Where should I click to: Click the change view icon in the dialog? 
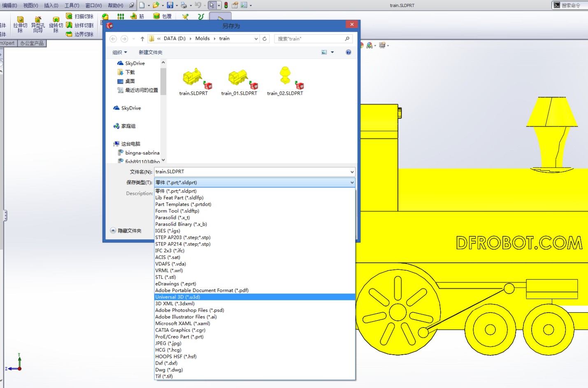pos(324,52)
